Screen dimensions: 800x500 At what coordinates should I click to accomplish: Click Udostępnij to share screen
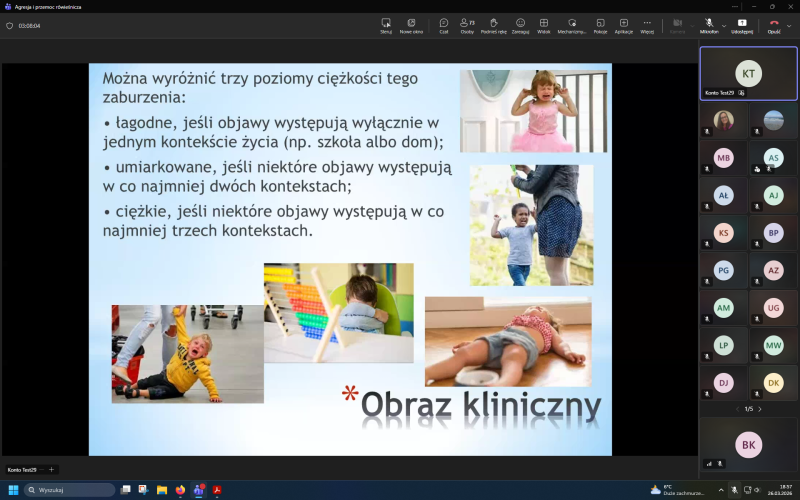click(x=742, y=25)
